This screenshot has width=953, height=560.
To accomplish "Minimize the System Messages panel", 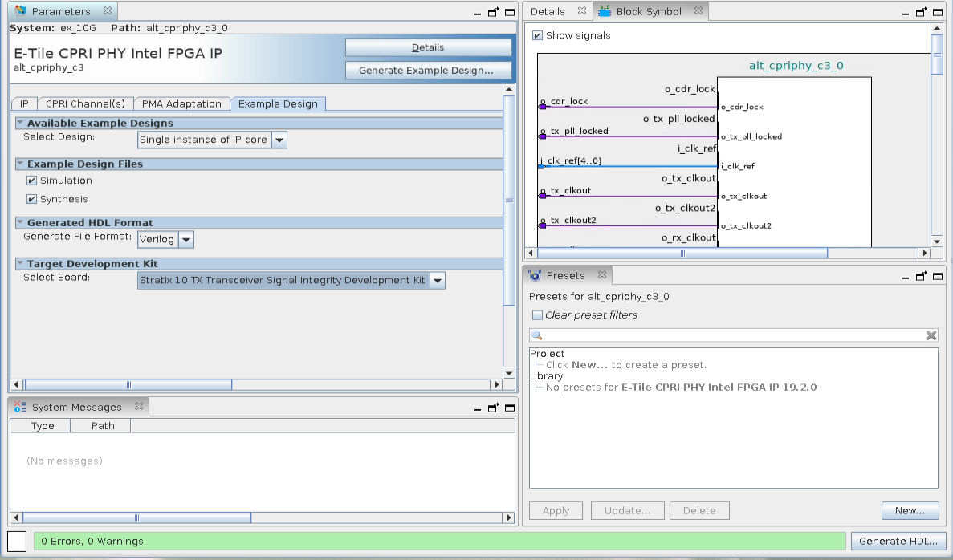I will coord(478,408).
